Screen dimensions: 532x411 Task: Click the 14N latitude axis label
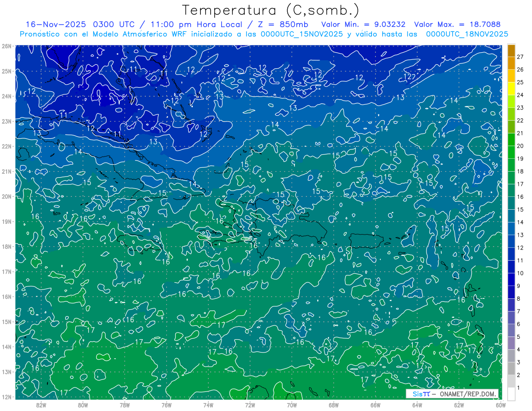[6, 347]
